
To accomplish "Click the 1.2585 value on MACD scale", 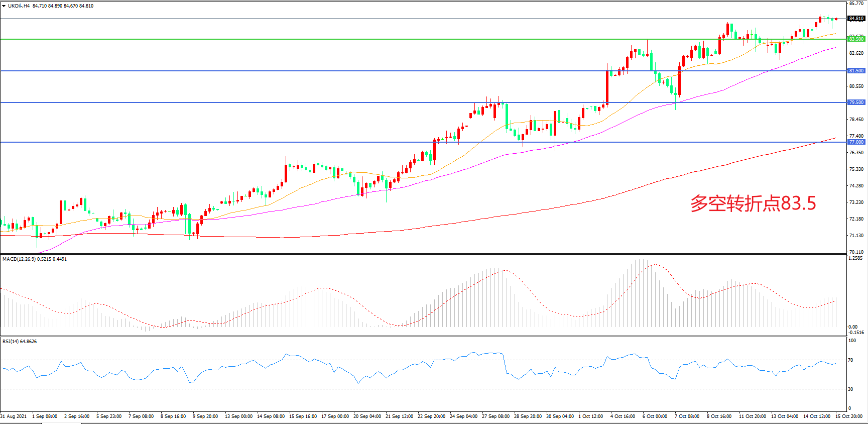I will point(855,258).
